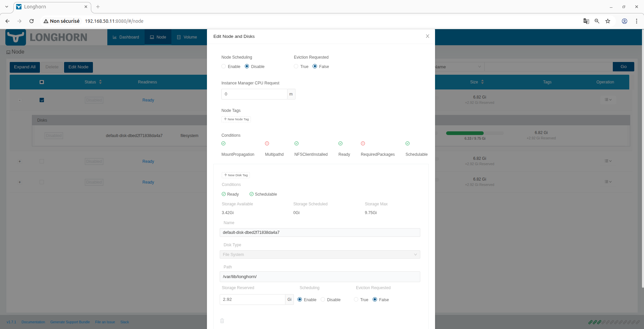Open first node's Operation menu

click(x=608, y=100)
